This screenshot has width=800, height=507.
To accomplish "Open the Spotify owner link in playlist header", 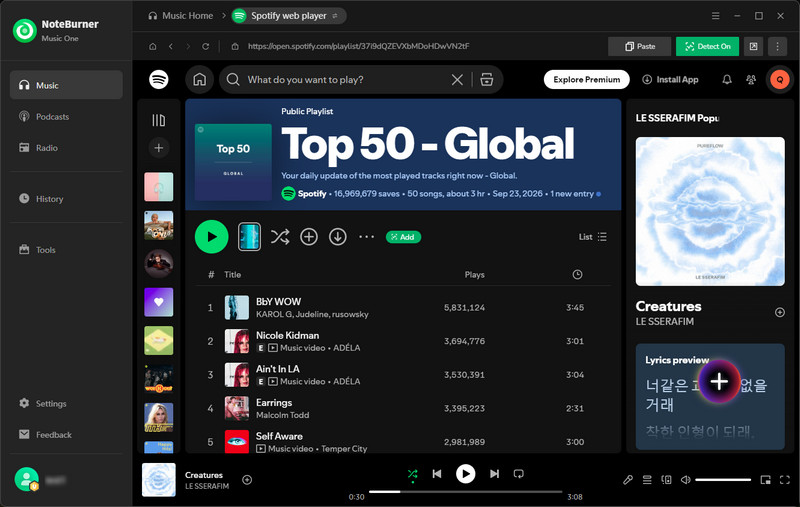I will [312, 194].
